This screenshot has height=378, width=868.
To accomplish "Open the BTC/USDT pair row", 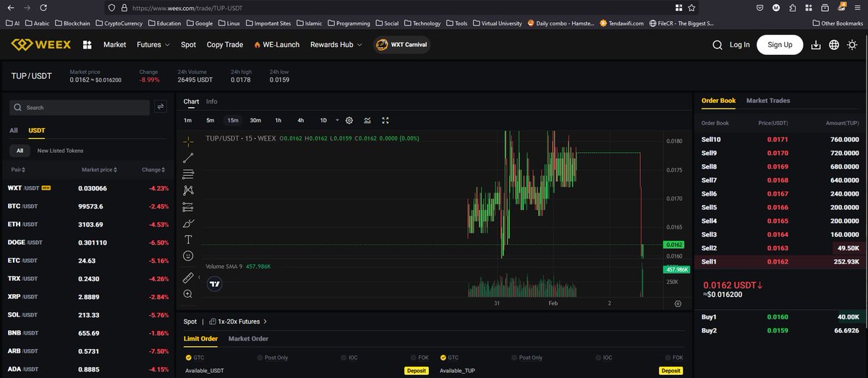I will 88,206.
